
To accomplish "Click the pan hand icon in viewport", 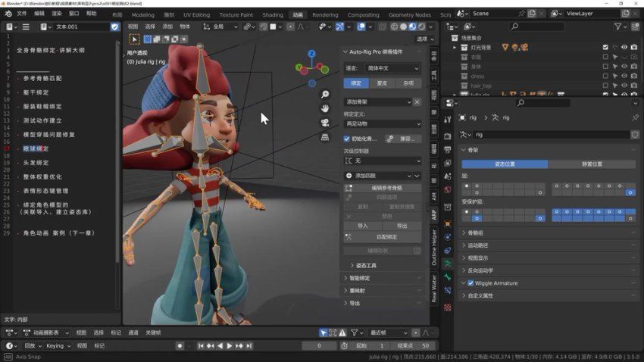I will pyautogui.click(x=325, y=109).
